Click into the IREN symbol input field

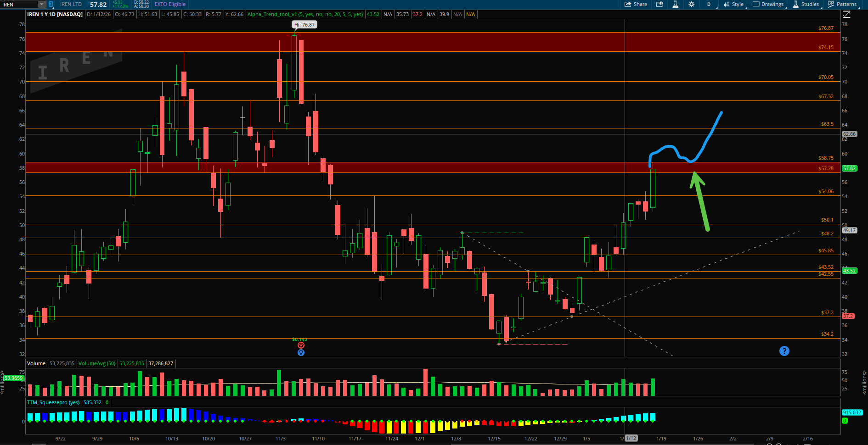click(x=18, y=4)
